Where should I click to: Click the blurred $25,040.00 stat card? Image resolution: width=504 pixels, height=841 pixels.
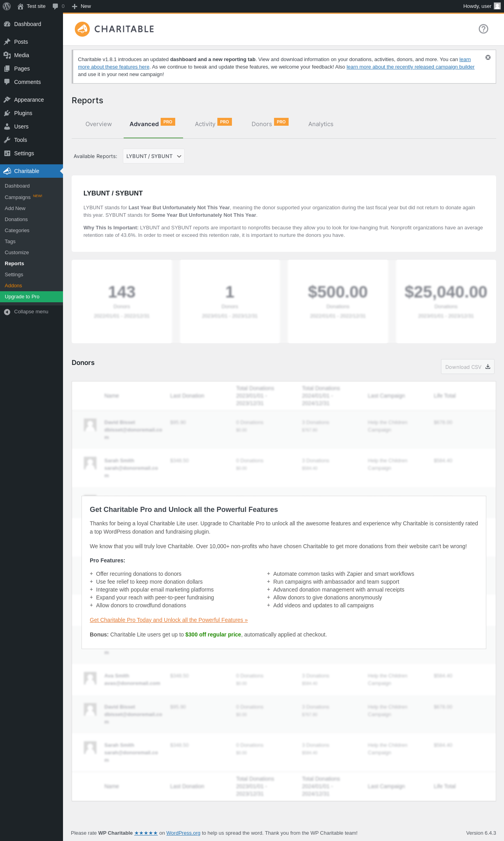pos(446,301)
